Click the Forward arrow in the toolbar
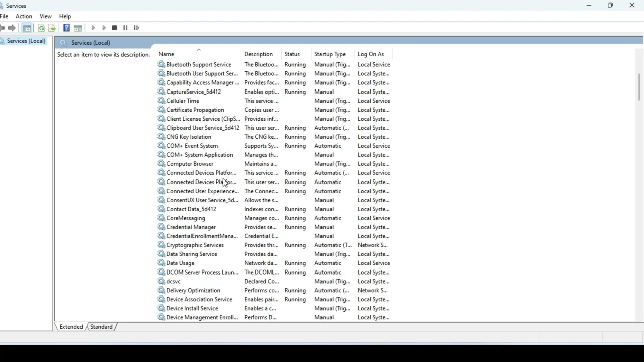 pos(12,28)
